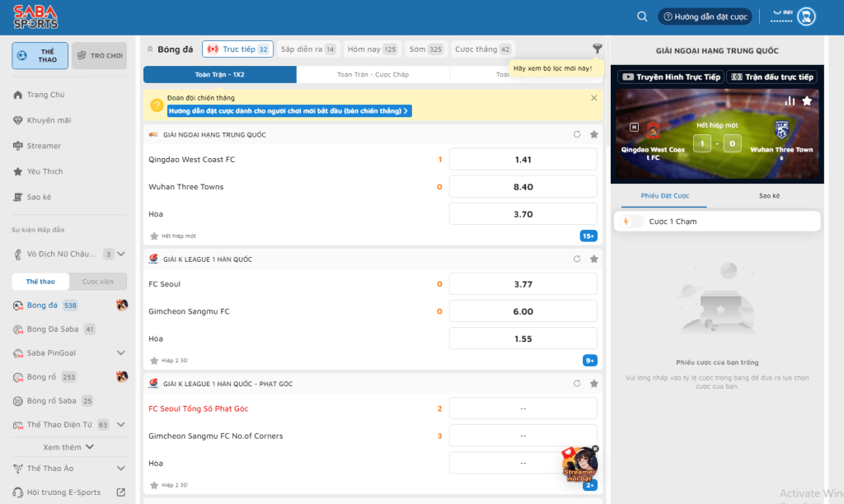Select the Cược thắng filter
This screenshot has height=504, width=844.
[482, 49]
